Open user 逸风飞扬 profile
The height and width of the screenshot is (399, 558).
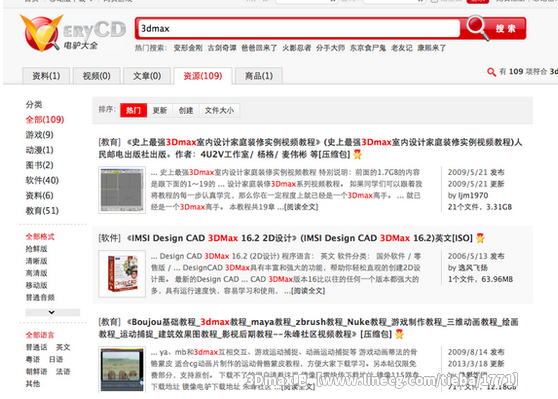(x=472, y=268)
